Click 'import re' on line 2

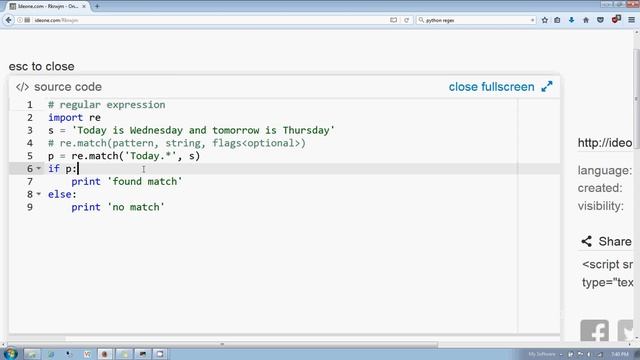74,118
